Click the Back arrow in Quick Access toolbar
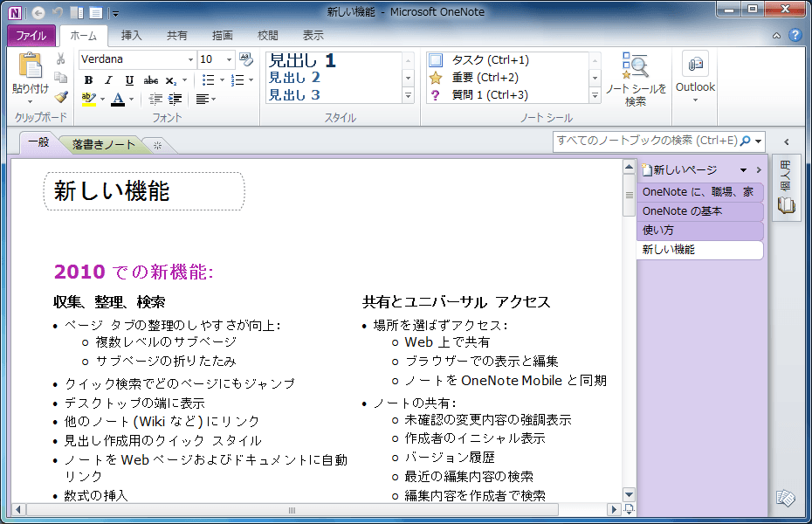Screen dimensions: 812x524 pyautogui.click(x=38, y=12)
